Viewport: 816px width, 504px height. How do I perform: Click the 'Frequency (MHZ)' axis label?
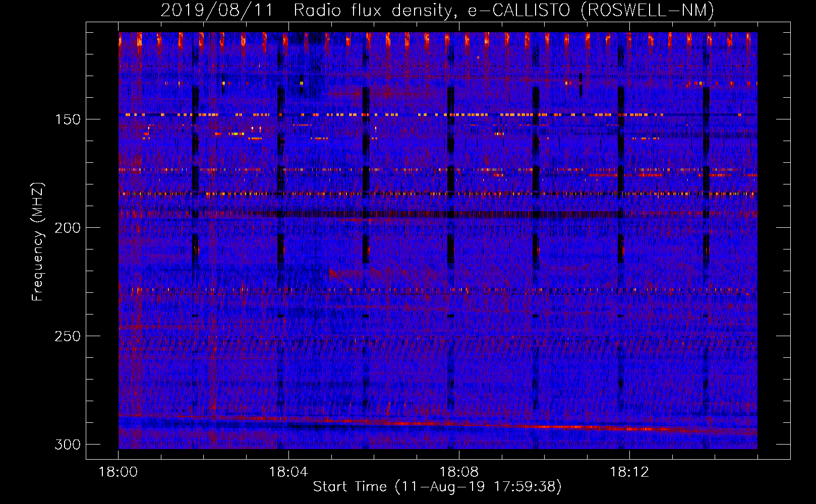point(38,241)
